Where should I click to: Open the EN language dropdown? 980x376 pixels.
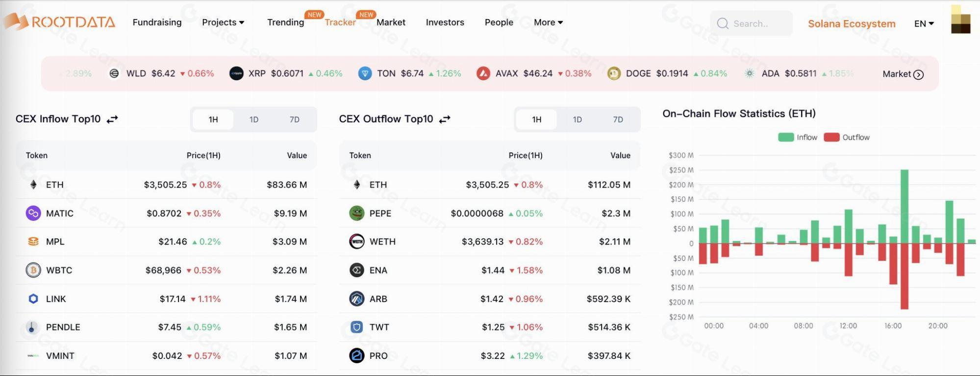tap(924, 24)
